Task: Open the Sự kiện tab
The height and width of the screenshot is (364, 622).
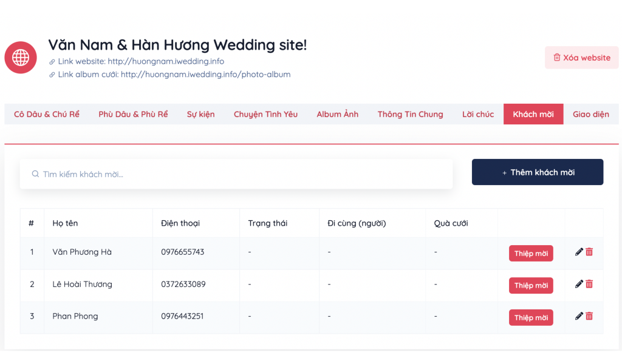Action: click(x=200, y=113)
